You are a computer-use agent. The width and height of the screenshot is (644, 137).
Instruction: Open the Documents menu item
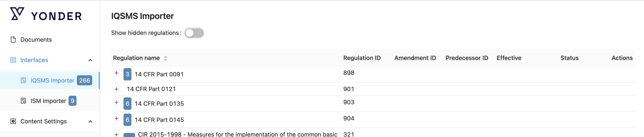(36, 40)
